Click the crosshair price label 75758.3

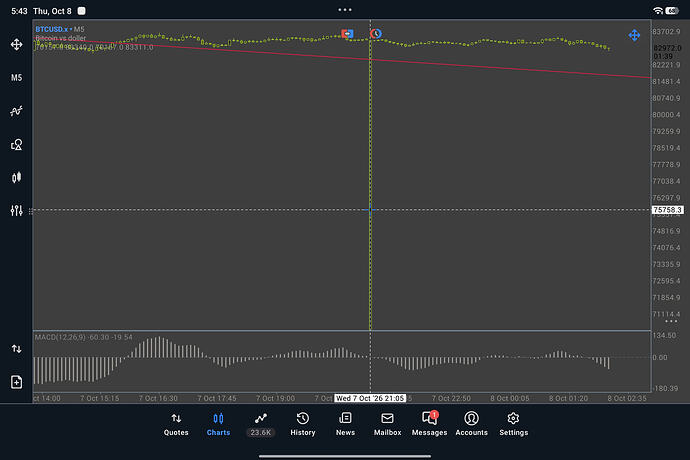[x=668, y=210]
